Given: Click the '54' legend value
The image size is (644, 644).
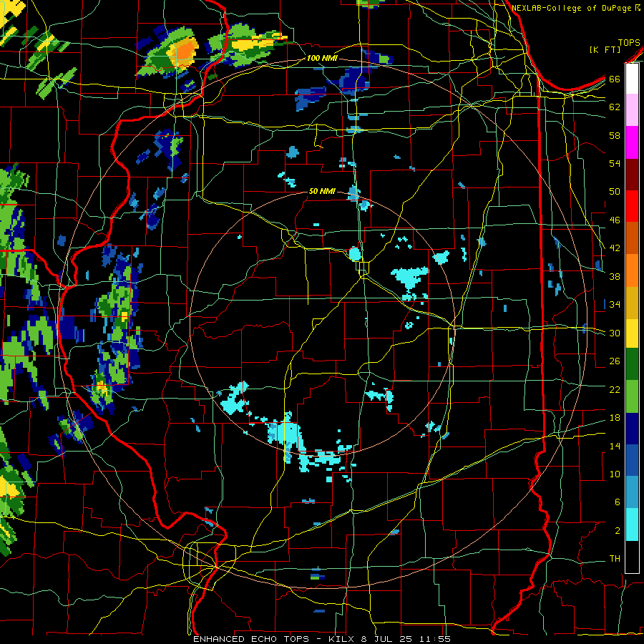Looking at the screenshot, I should (615, 163).
